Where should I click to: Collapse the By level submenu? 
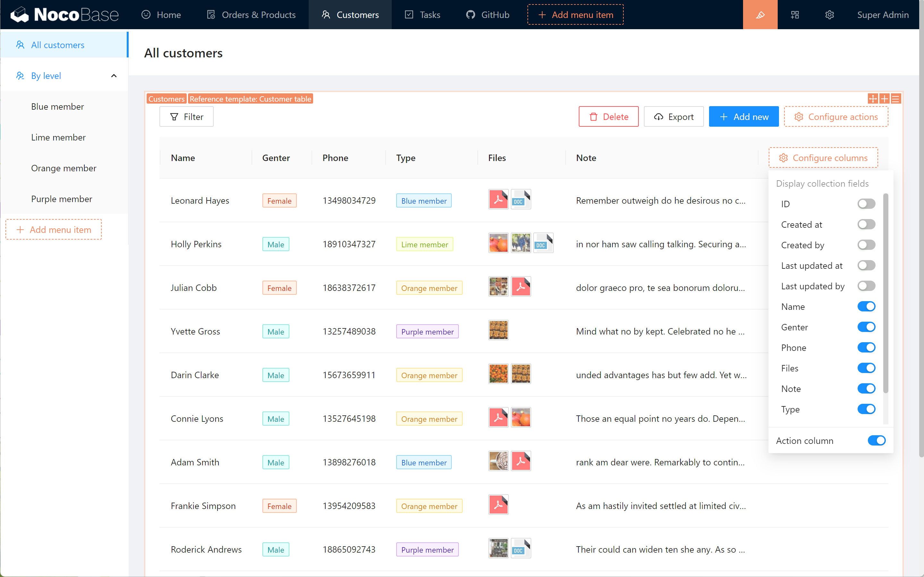pos(113,76)
